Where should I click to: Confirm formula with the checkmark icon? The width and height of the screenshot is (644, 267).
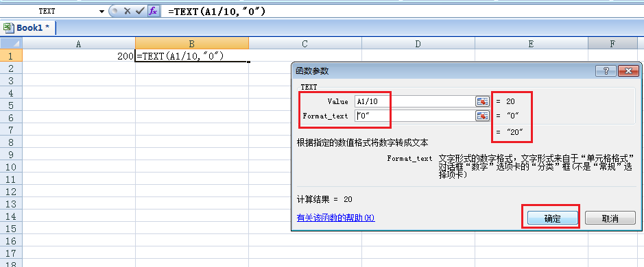click(140, 12)
